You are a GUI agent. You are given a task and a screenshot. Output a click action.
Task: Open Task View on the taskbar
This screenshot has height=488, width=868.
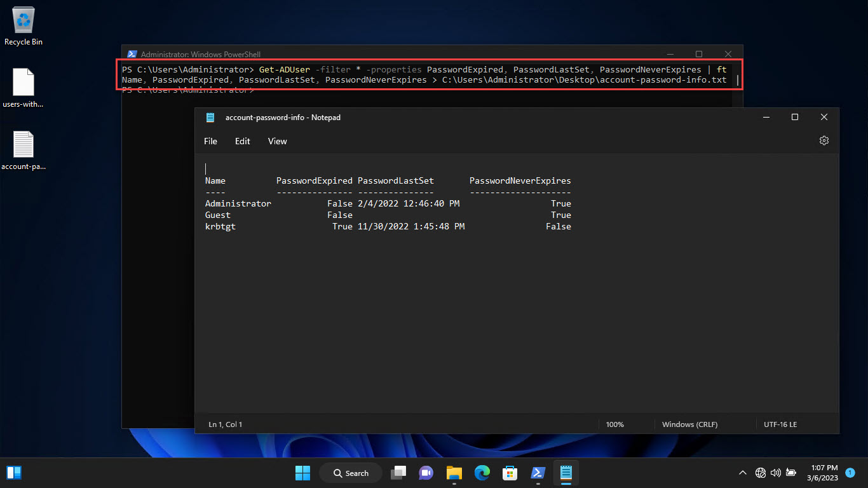(398, 473)
